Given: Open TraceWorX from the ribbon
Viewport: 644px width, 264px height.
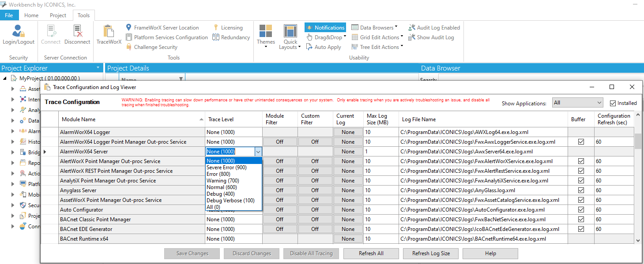Looking at the screenshot, I should pyautogui.click(x=109, y=32).
